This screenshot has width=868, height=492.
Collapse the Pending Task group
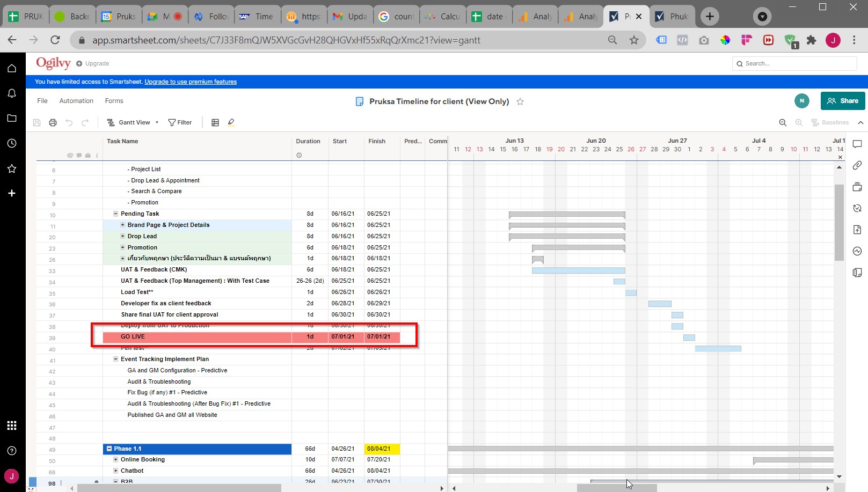[115, 214]
